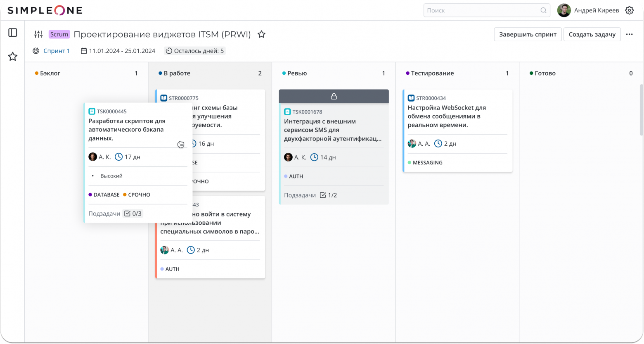The image size is (644, 344).
Task: Click the Создать задачу button
Action: tap(592, 34)
